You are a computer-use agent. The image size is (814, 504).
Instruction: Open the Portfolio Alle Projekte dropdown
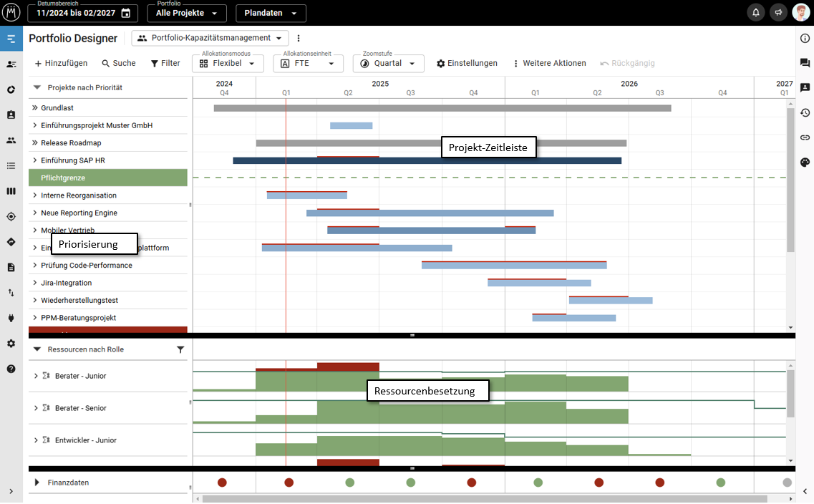(x=187, y=13)
